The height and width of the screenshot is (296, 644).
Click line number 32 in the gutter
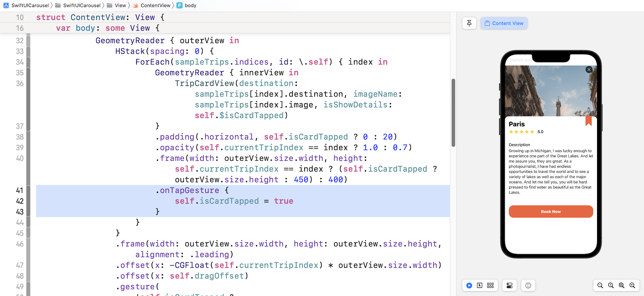(20, 41)
